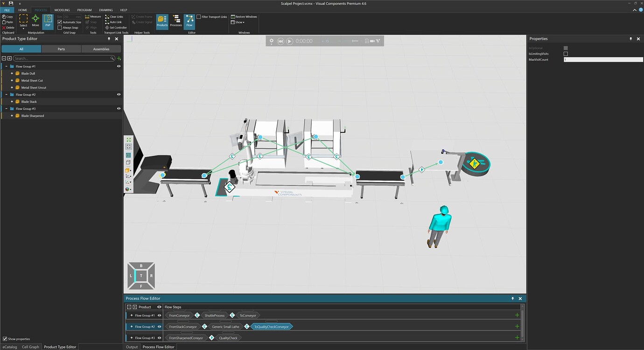Open the Show dropdown in Windows group

(x=238, y=22)
